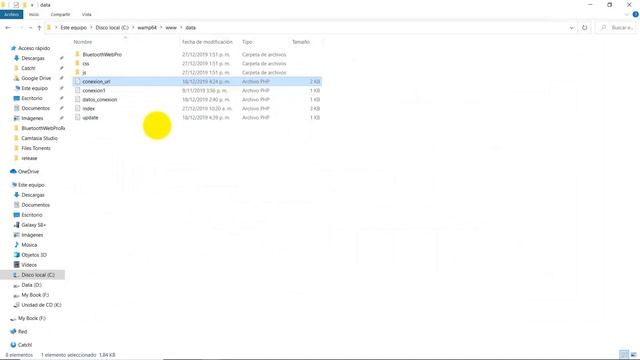This screenshot has width=640, height=360.
Task: Select the index file icon
Action: point(77,109)
